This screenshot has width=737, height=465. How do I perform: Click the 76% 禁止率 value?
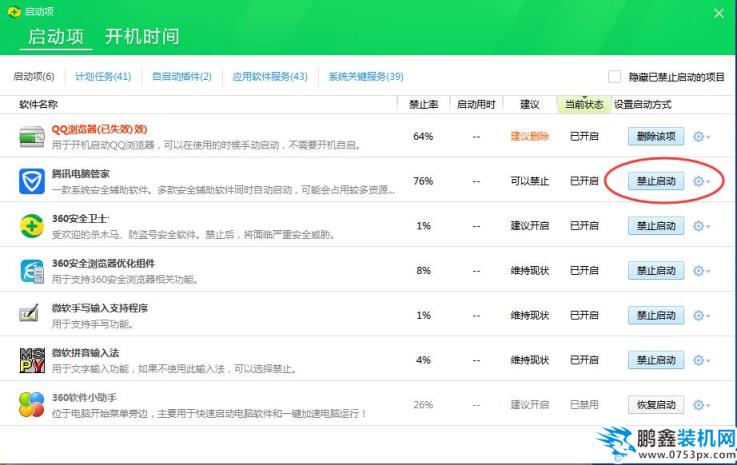[x=423, y=181]
